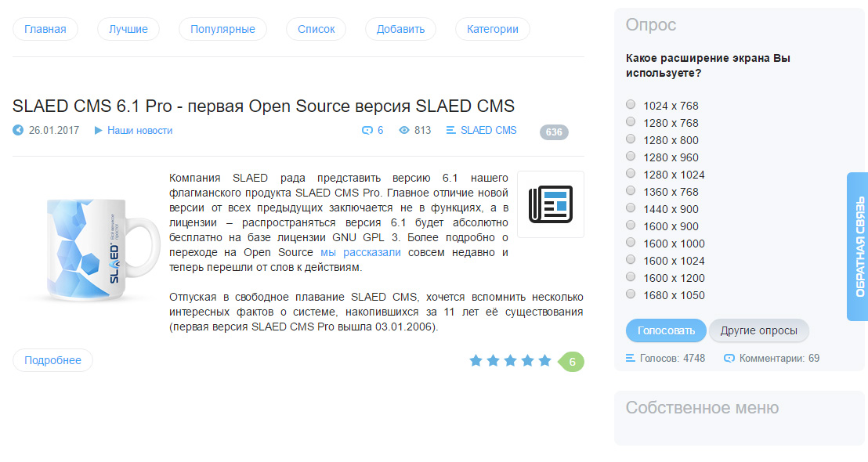Click the Голосов: 4748 text
The width and height of the screenshot is (868, 462).
click(x=672, y=359)
